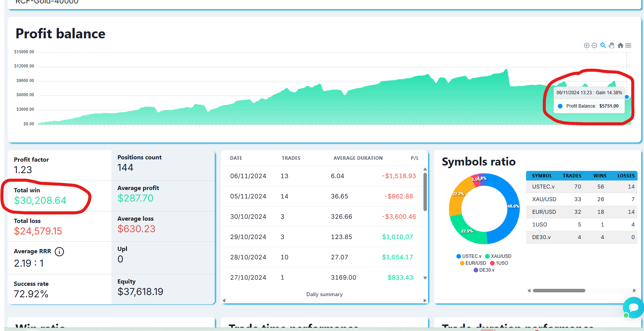Click the DATE column header
The width and height of the screenshot is (644, 331).
(236, 158)
